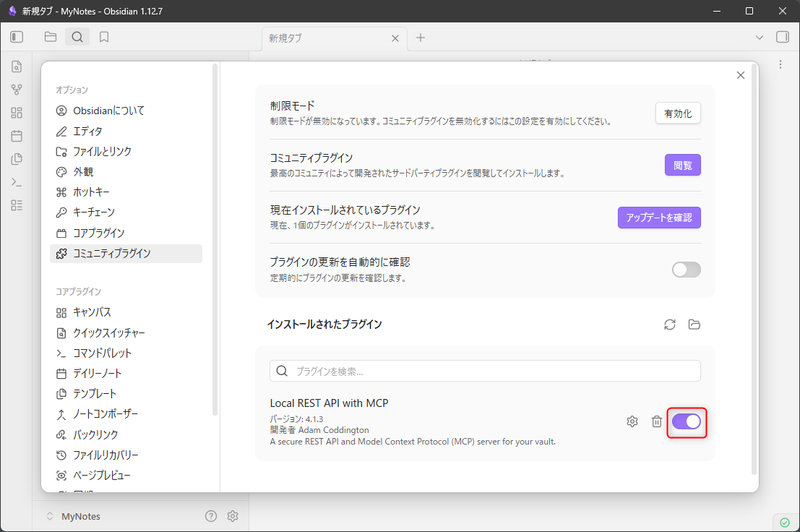
Task: Close the settings dialog
Action: (741, 75)
